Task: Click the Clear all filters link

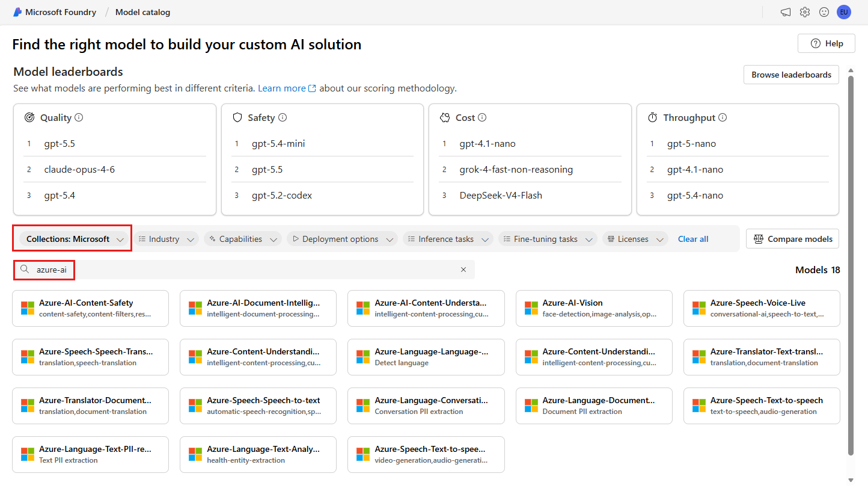Action: click(693, 239)
